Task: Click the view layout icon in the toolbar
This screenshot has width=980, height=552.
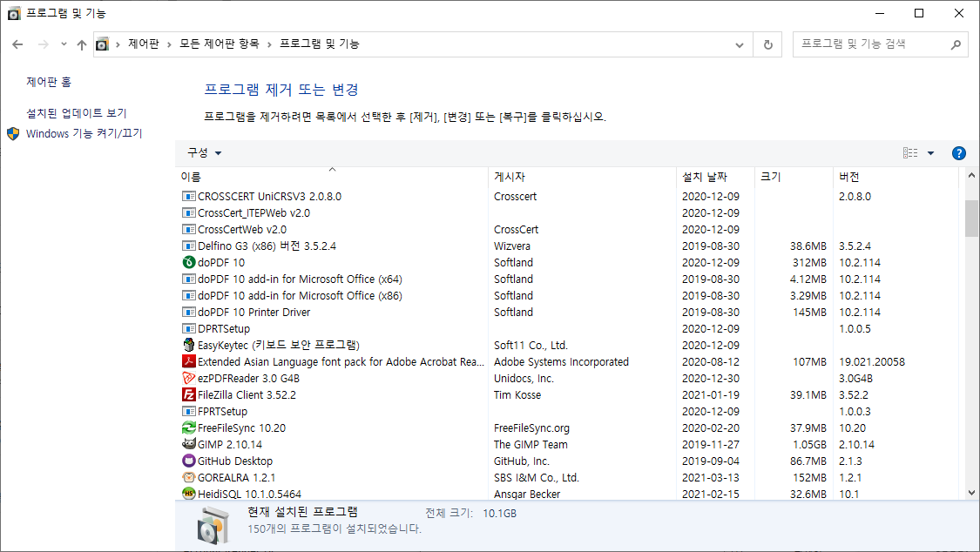Action: pos(910,153)
